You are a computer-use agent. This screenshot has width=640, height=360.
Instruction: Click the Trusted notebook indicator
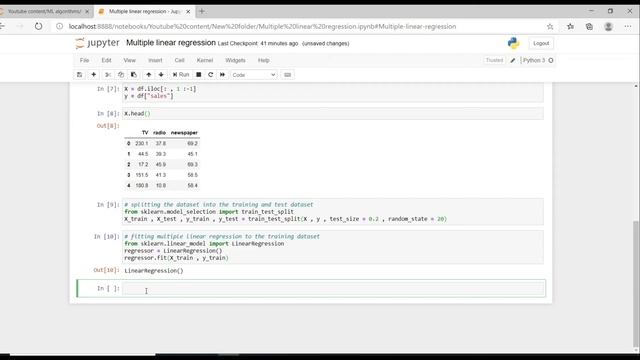(494, 60)
